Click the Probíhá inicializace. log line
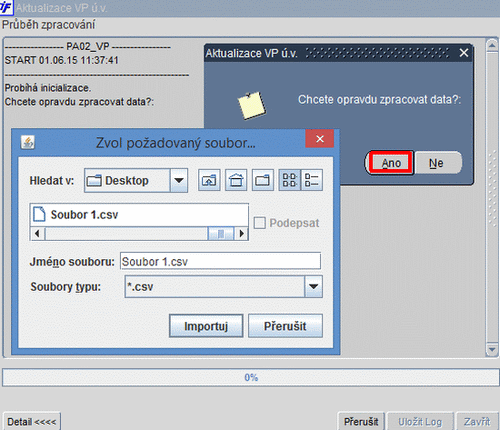 coord(48,88)
